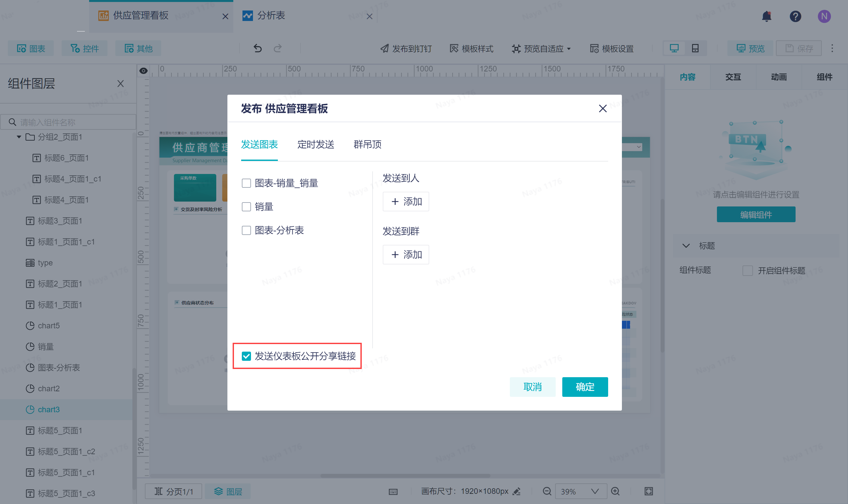Collapse the 标题 section chevron
The width and height of the screenshot is (848, 504).
pyautogui.click(x=686, y=245)
